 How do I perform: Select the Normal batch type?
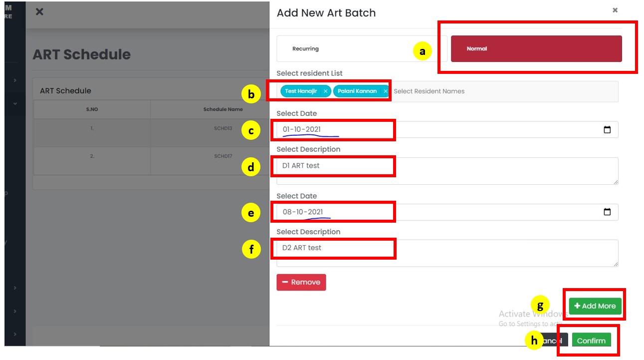pos(536,49)
